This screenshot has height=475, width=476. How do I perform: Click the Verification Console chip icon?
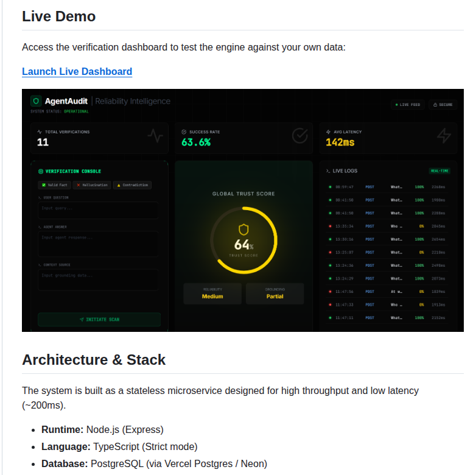click(x=41, y=171)
